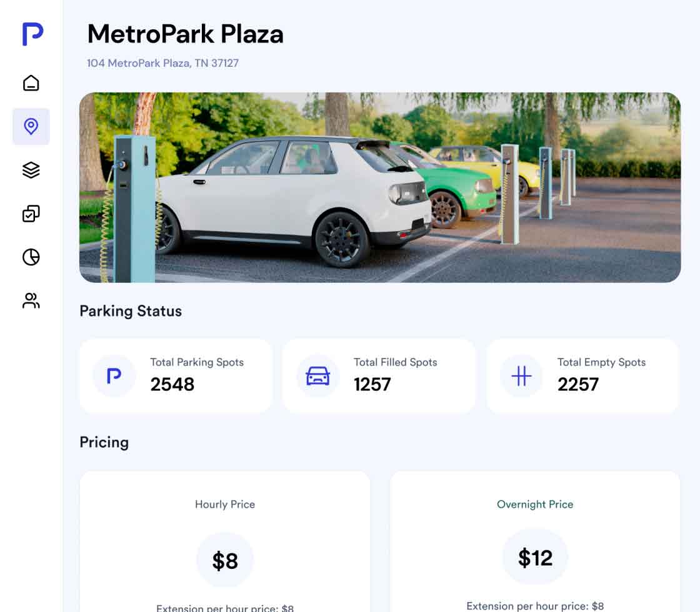This screenshot has width=700, height=612.
Task: Open the Home icon in sidebar
Action: [x=31, y=83]
